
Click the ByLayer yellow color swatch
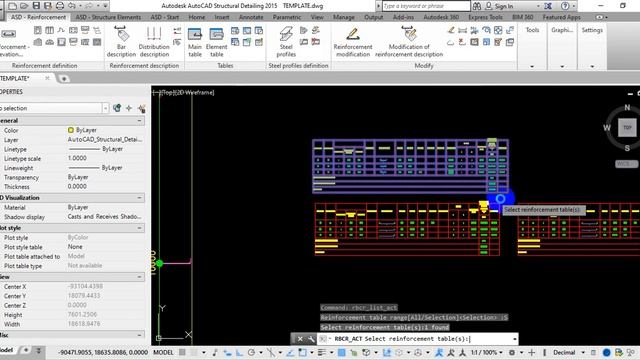click(71, 130)
